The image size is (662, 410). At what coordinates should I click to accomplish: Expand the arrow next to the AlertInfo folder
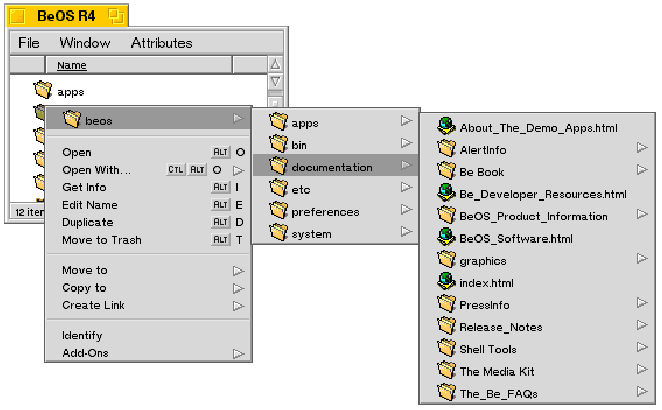coord(642,147)
